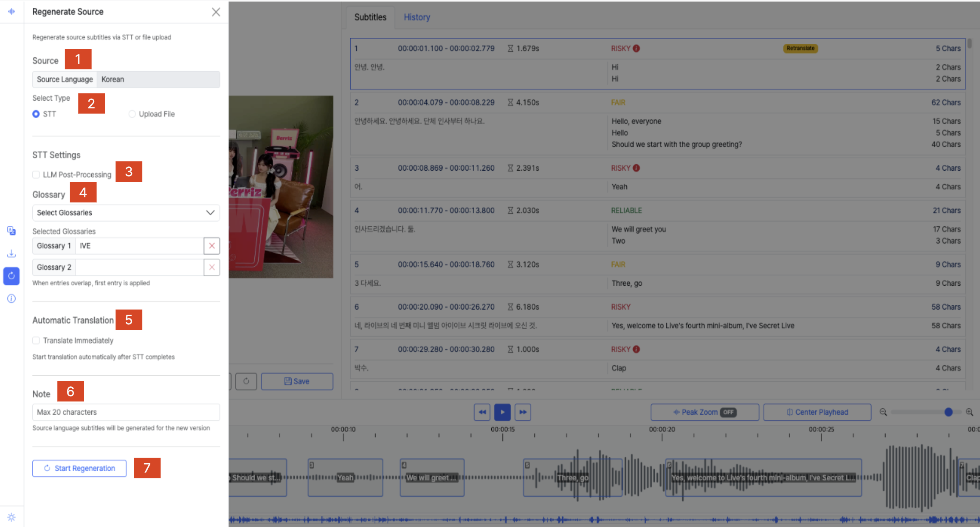Image resolution: width=980 pixels, height=529 pixels.
Task: Select the STT radio option
Action: tap(36, 114)
